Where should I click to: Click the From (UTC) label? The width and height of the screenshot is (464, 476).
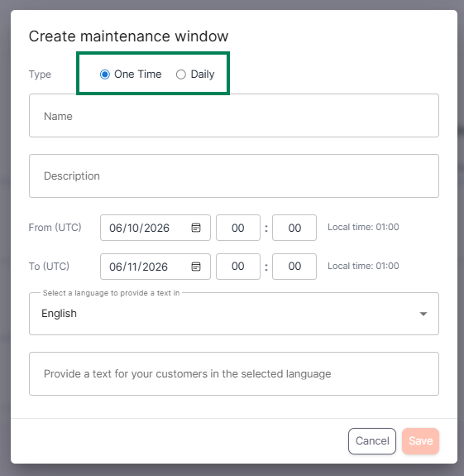[55, 228]
